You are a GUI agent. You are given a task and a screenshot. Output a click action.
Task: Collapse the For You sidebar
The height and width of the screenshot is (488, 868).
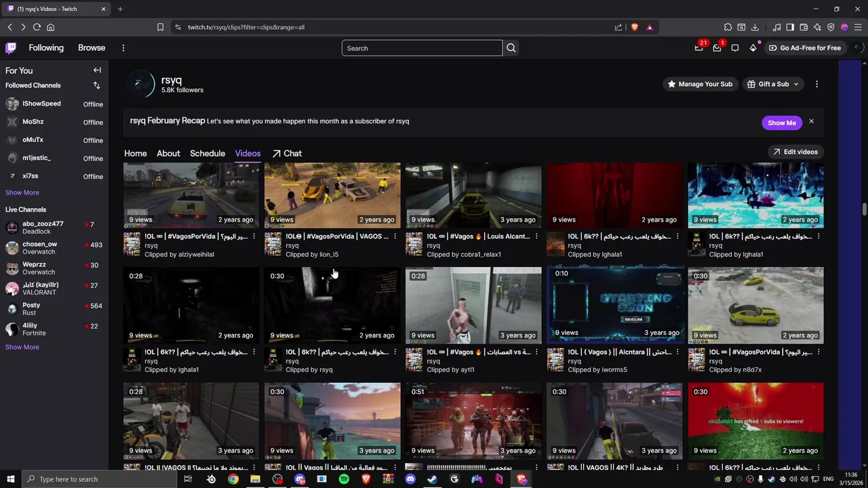coord(97,70)
